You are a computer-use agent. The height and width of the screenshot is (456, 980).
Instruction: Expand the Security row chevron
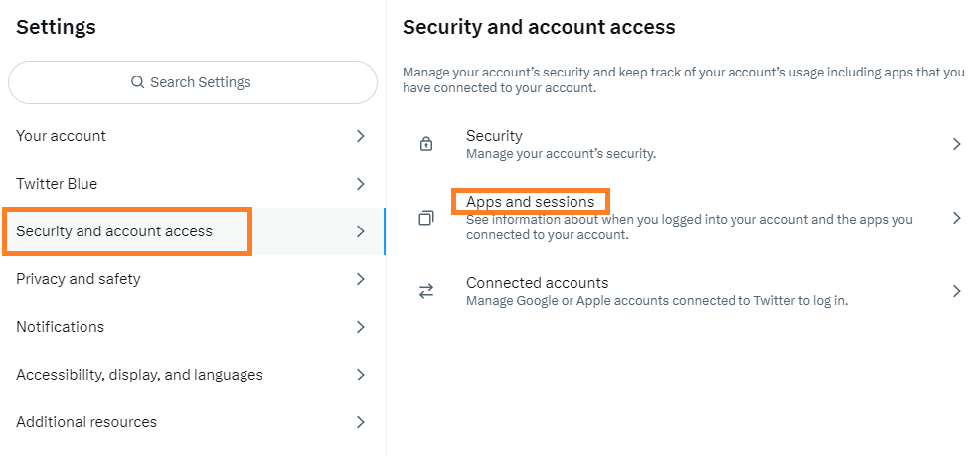956,144
